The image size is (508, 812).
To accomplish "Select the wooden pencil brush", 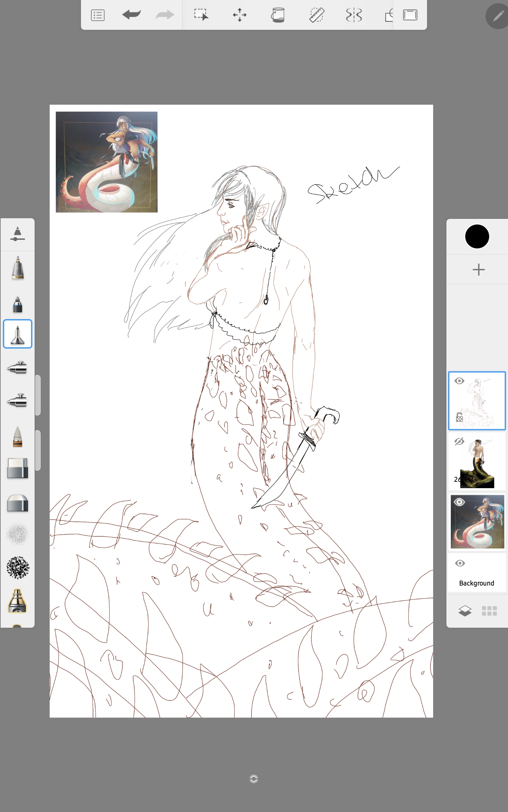I will pos(17,436).
